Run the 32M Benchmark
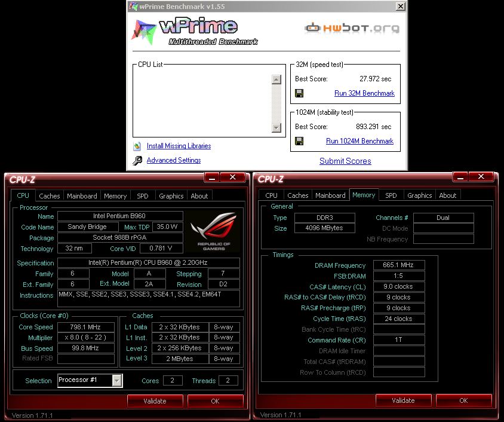This screenshot has width=504, height=422. click(364, 93)
